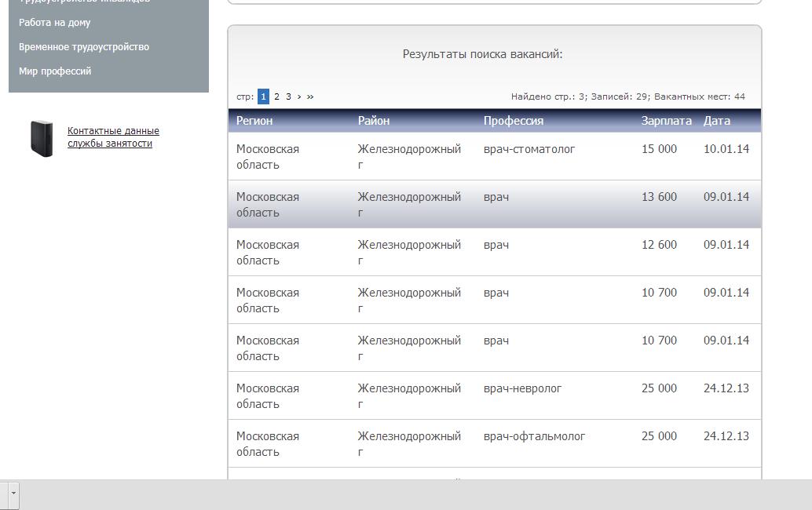Click the Дата column header
Screen dimensions: 812x510
pyautogui.click(x=716, y=121)
